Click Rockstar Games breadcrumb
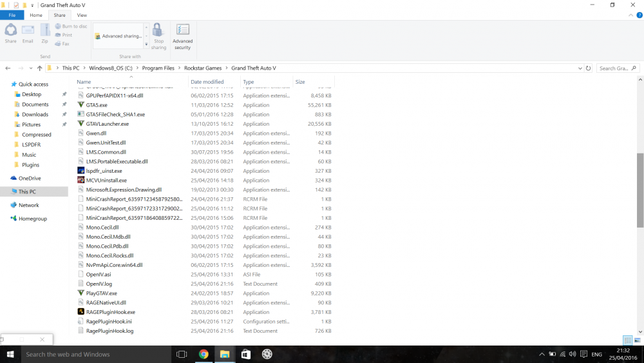This screenshot has width=644, height=363. 203,68
